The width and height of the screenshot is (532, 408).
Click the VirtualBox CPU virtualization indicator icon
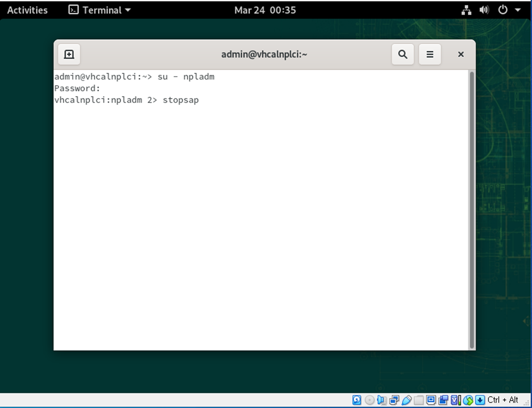tap(456, 400)
